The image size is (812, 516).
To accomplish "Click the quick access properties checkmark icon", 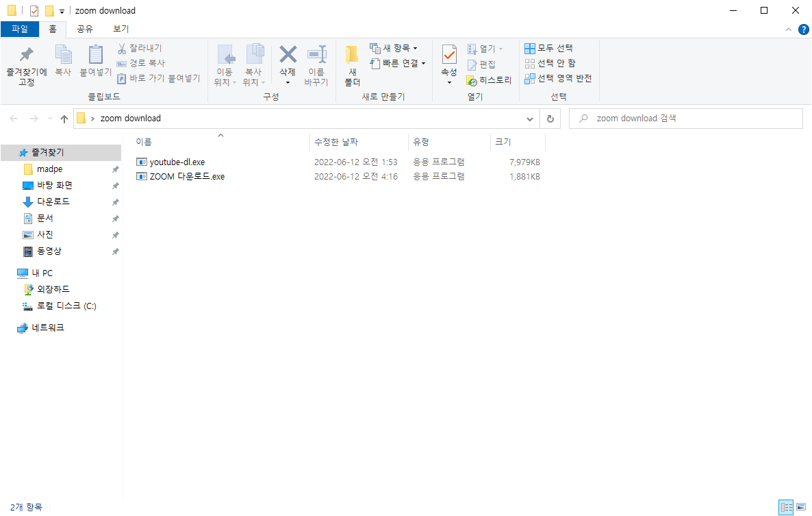I will pos(34,11).
